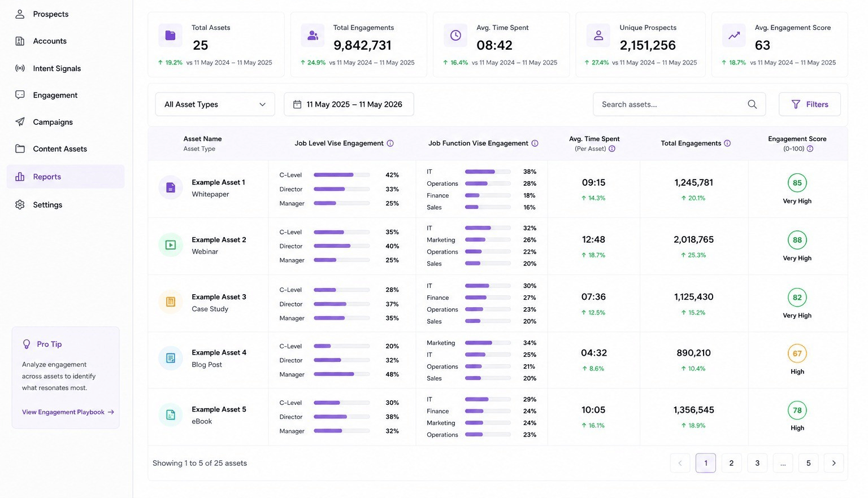Screen dimensions: 868x498
Task: Click the Pro Tip lightbulb icon
Action: coord(26,344)
